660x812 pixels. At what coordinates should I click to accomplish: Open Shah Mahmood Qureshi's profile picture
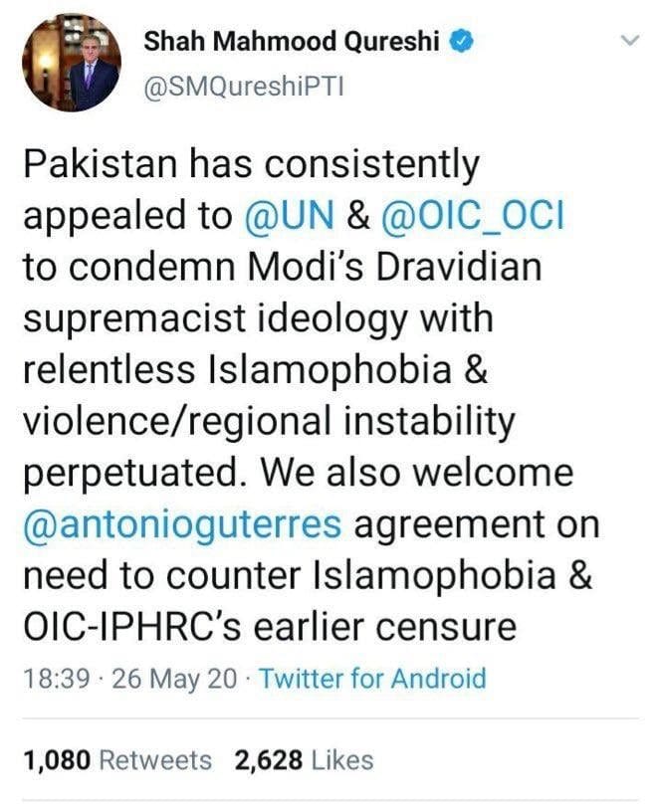pos(71,64)
